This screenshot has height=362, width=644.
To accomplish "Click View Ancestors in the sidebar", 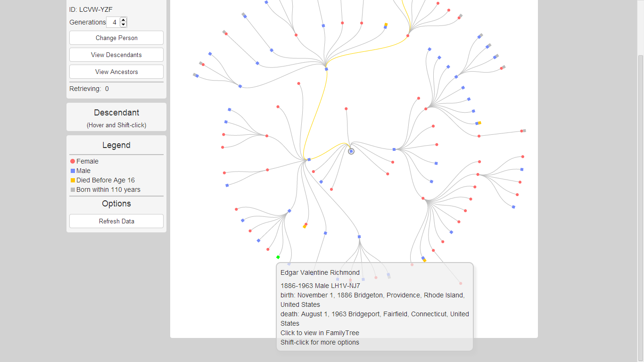I will point(116,72).
